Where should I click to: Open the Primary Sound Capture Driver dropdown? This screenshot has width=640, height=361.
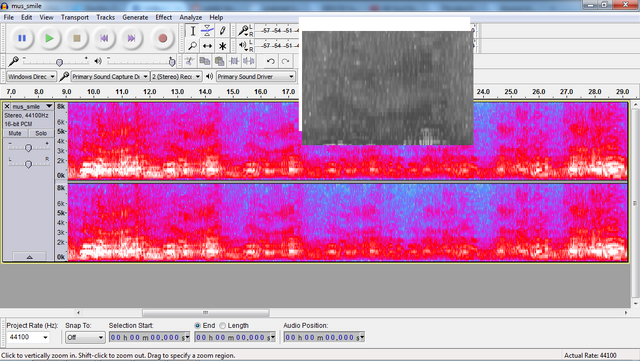109,76
